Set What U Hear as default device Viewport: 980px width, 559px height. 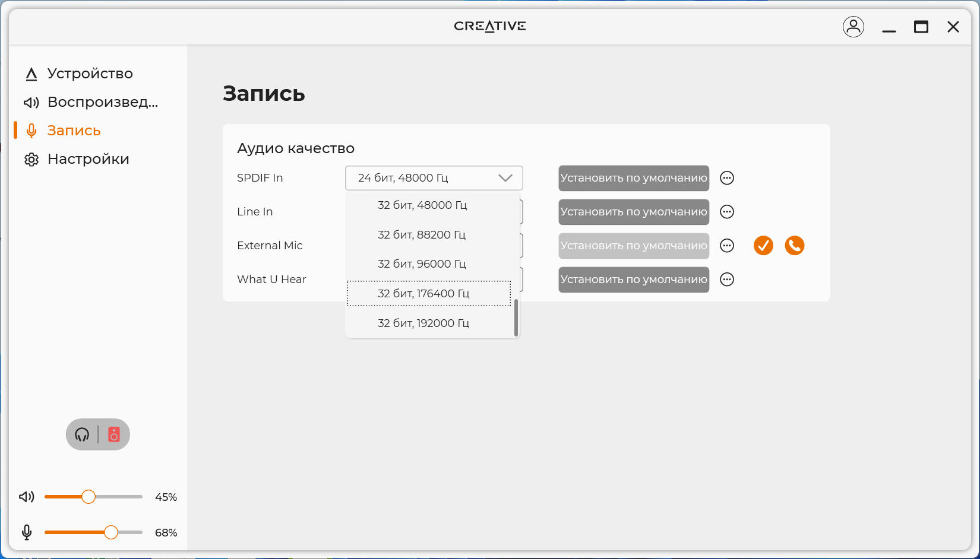(634, 279)
